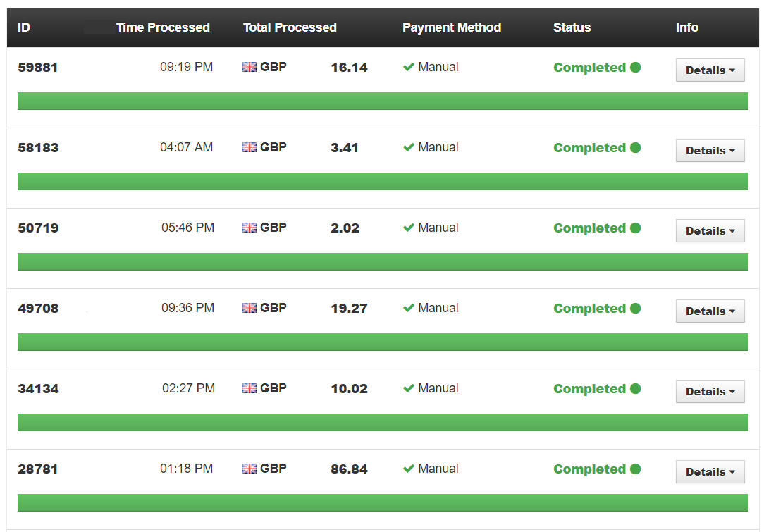This screenshot has height=532, width=764.
Task: Click green status dot for transaction 49708
Action: 635,308
